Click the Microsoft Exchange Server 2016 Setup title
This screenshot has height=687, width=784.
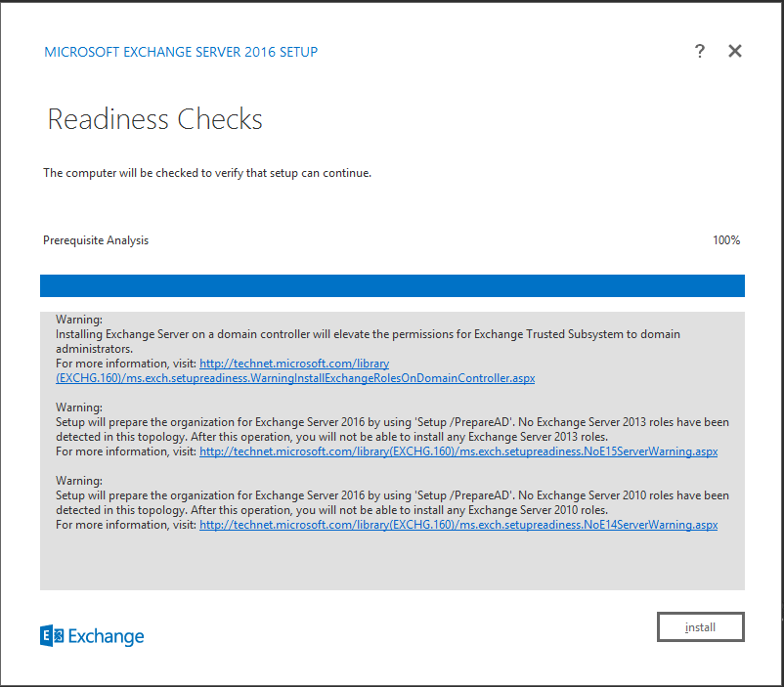[x=181, y=52]
